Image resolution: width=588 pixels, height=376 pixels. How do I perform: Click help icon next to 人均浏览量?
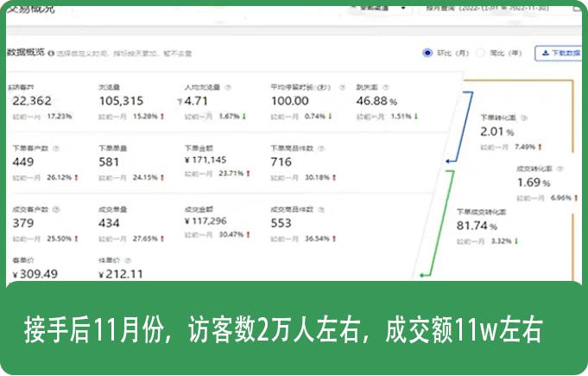228,87
